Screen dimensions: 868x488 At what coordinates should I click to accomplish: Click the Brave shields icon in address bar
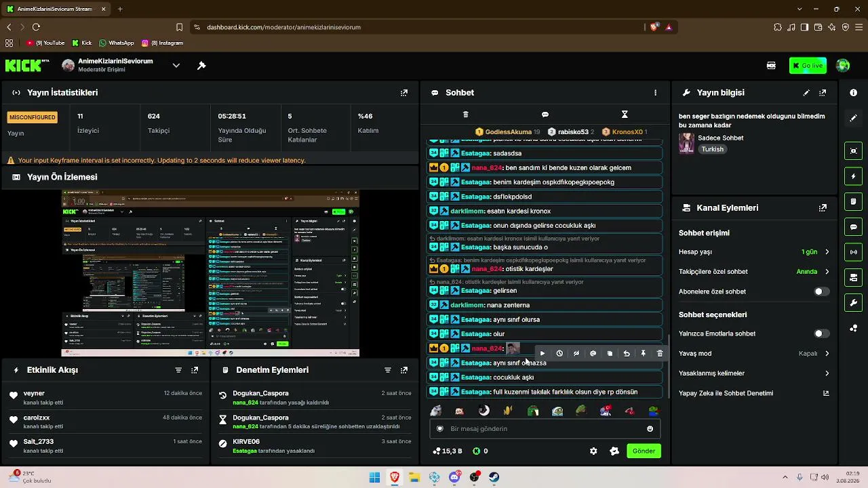[654, 27]
